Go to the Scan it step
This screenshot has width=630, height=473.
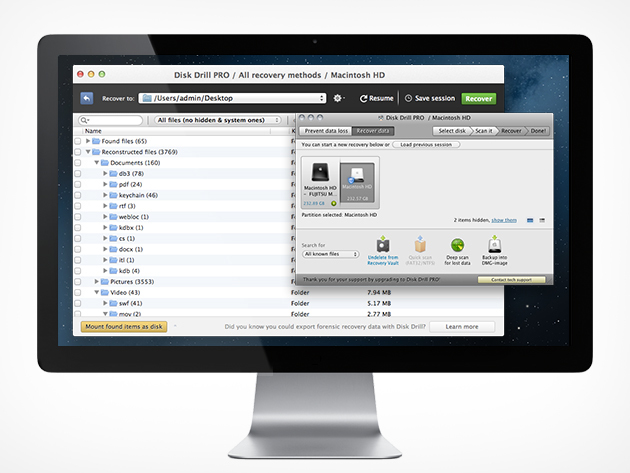tap(484, 131)
